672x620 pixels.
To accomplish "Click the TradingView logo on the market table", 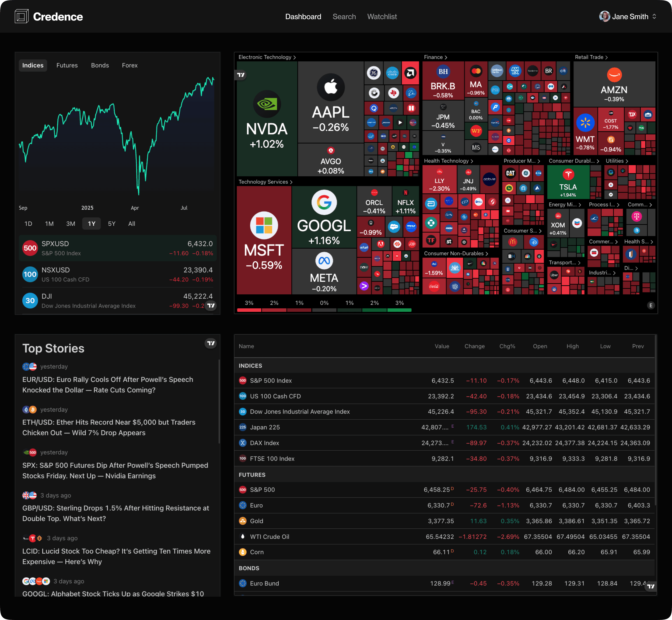I will pos(651,586).
